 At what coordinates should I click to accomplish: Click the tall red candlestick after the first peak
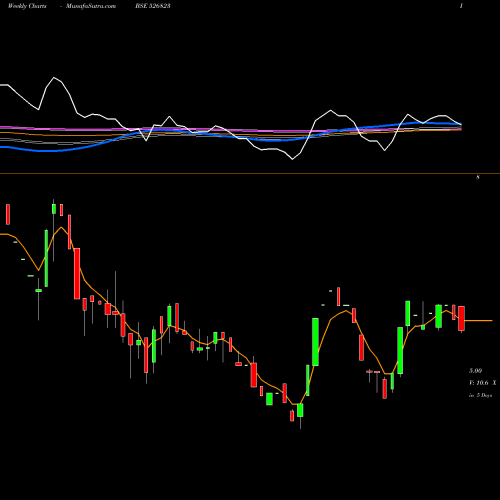(77, 274)
